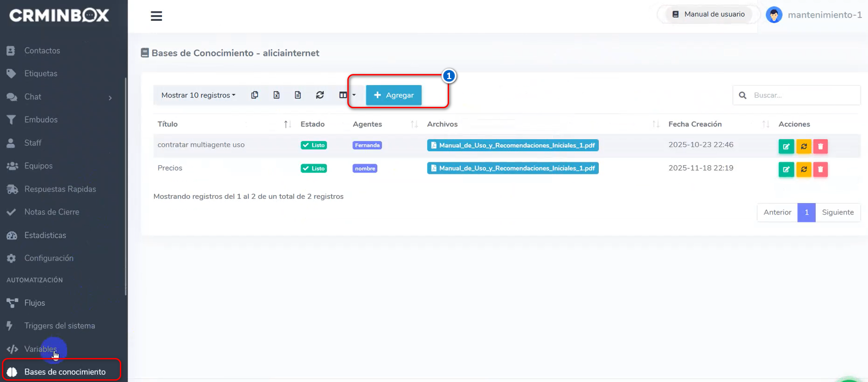Delete the 'contratar multiagente uso' record

[820, 146]
